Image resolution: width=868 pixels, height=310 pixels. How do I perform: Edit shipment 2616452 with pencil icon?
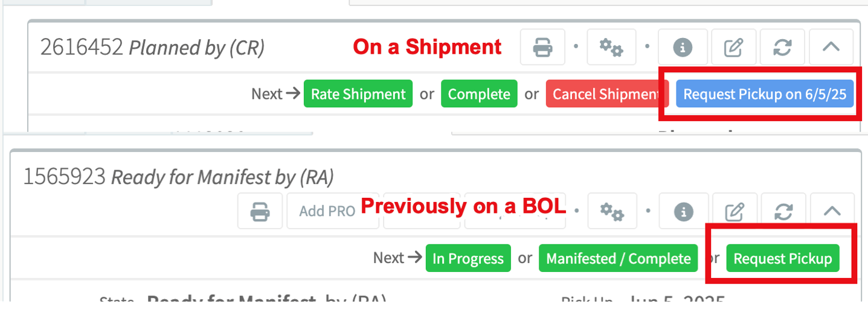pyautogui.click(x=733, y=47)
